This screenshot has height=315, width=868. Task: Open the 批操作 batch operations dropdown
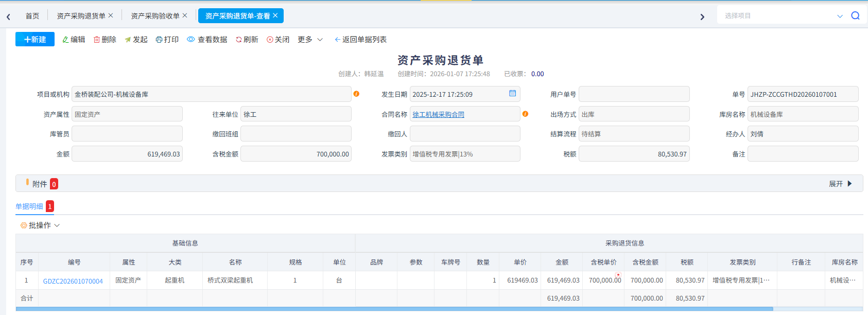(x=40, y=225)
